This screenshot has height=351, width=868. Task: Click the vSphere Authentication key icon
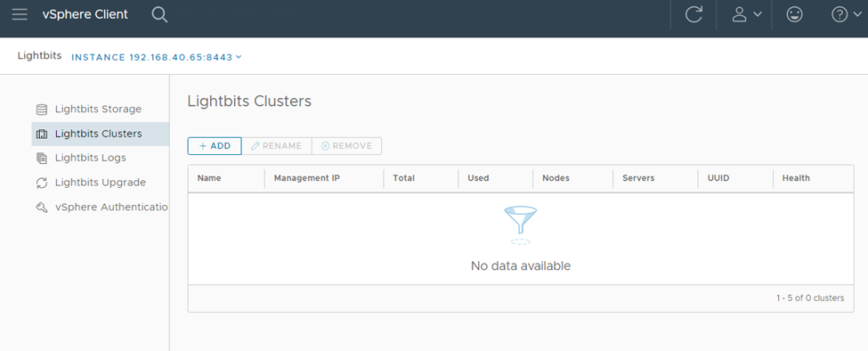[42, 208]
